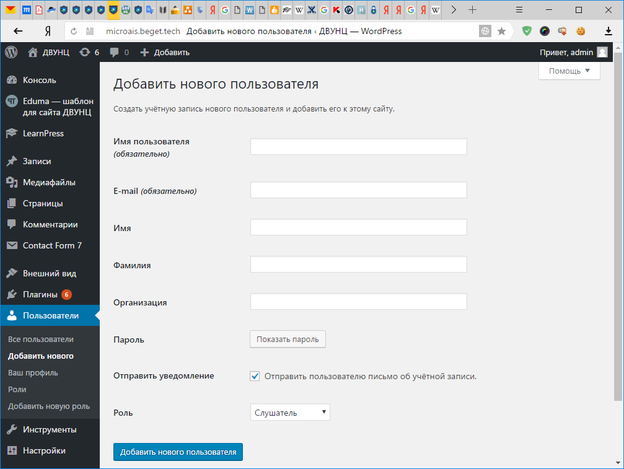Click the translate page icon in address bar

[485, 31]
